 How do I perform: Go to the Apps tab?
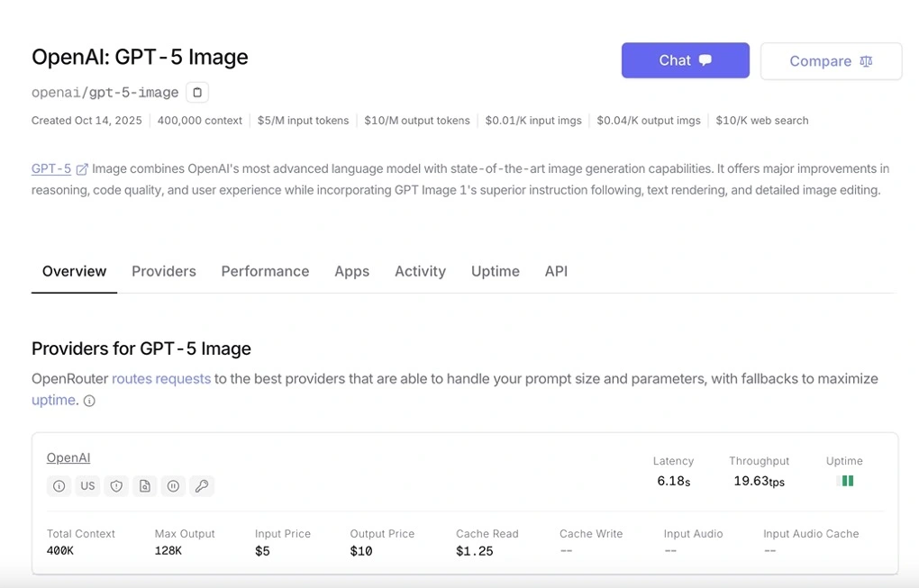point(351,271)
